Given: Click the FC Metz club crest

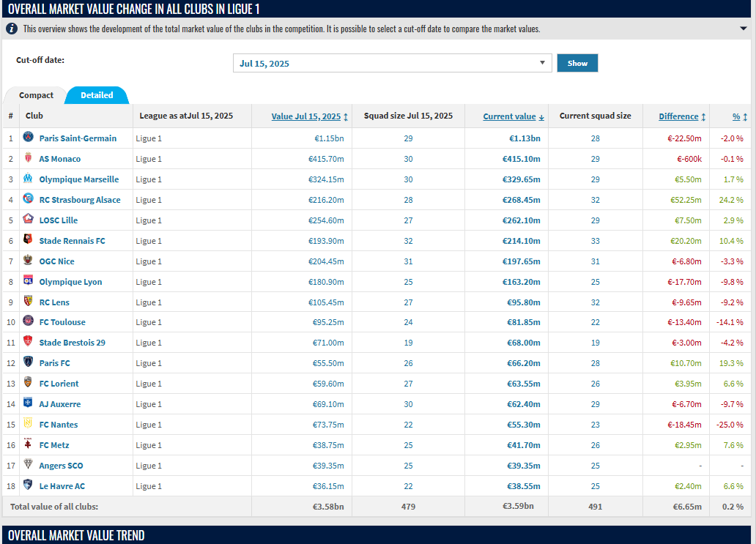Looking at the screenshot, I should click(29, 444).
